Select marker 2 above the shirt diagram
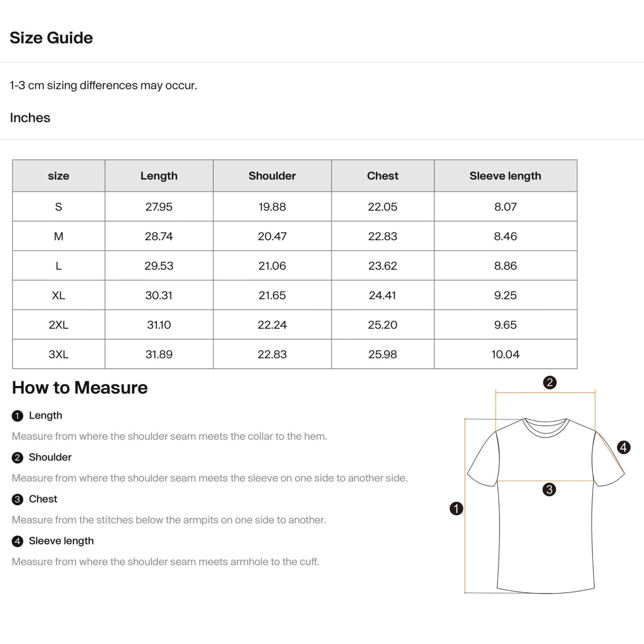Screen dimensions: 644x644 coord(550,382)
